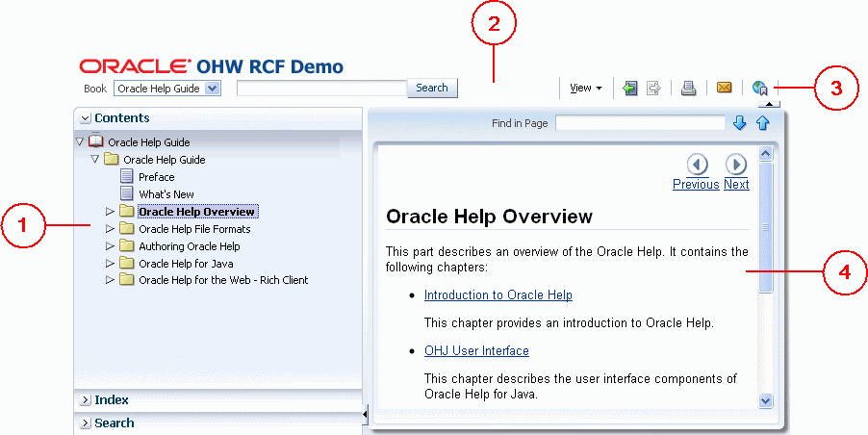
Task: Open the OHJ User Interface link
Action: pos(476,351)
